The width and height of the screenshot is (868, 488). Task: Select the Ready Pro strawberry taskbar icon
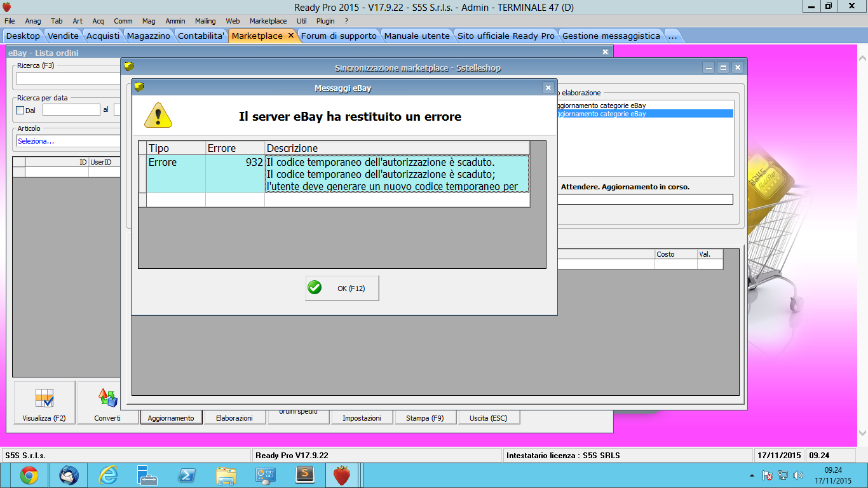point(342,475)
